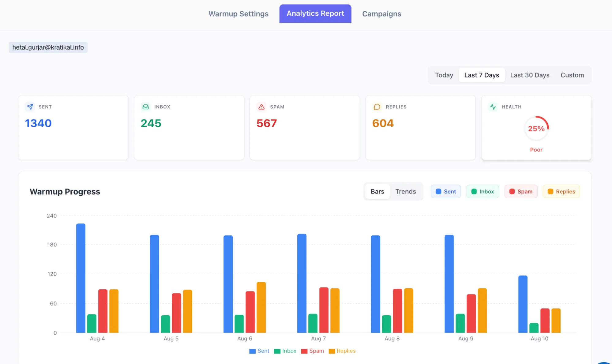Image resolution: width=612 pixels, height=364 pixels.
Task: Click the 245 inbox count
Action: click(151, 123)
